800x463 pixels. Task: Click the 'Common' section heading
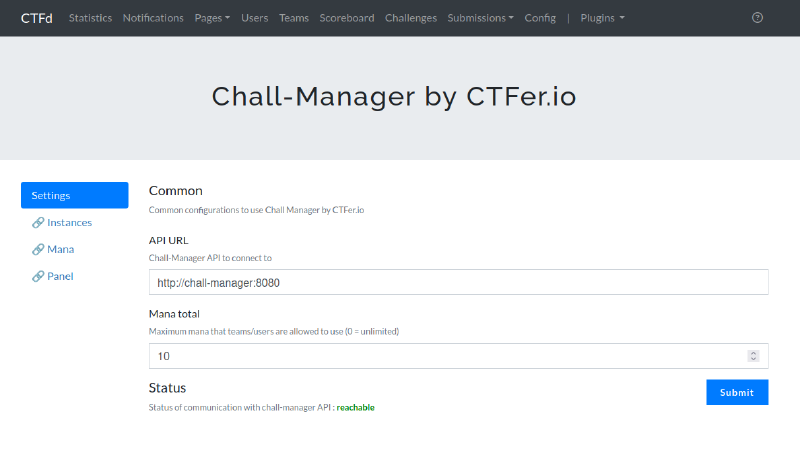[x=176, y=190]
